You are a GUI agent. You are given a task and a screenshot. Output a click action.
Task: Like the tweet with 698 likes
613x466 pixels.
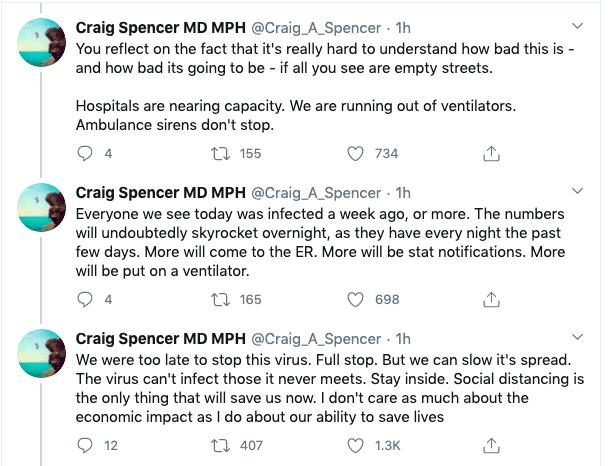click(x=355, y=299)
